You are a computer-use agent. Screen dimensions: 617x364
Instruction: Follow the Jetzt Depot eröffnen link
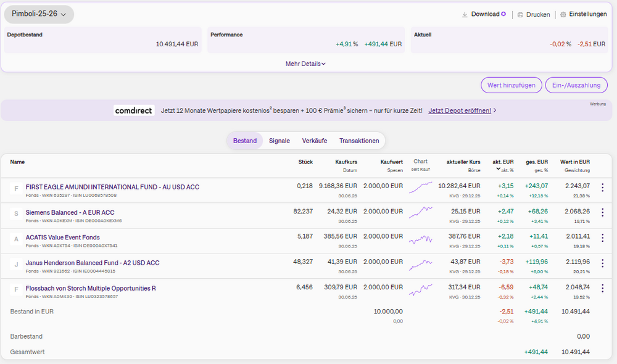(460, 110)
